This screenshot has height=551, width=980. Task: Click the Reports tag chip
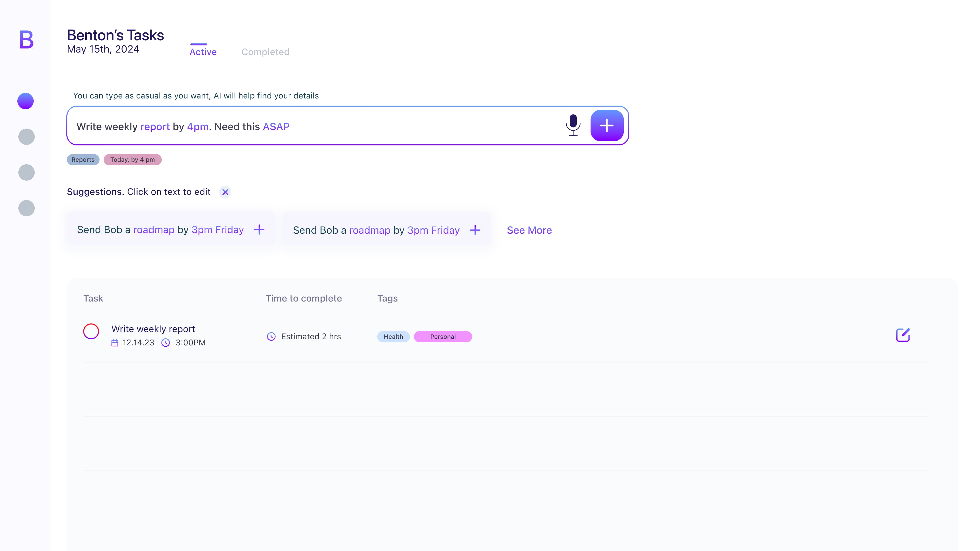tap(83, 160)
